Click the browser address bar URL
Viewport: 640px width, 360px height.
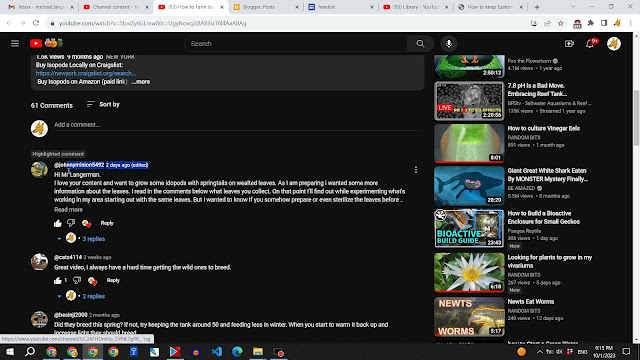pyautogui.click(x=153, y=23)
